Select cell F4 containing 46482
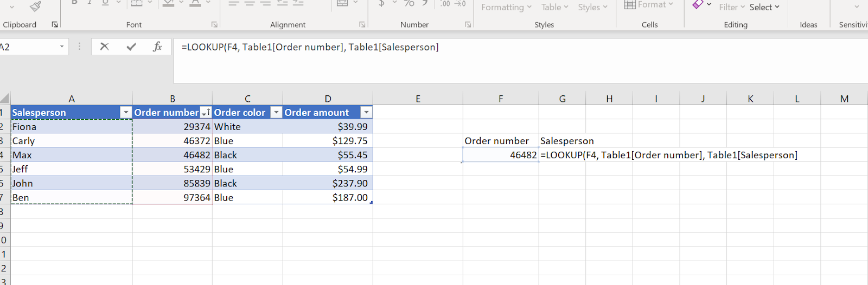 (500, 155)
